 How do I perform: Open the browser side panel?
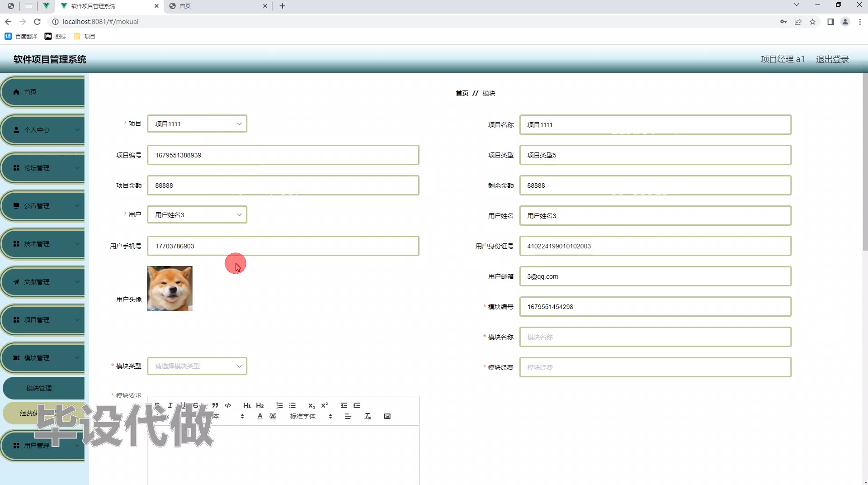(x=830, y=22)
